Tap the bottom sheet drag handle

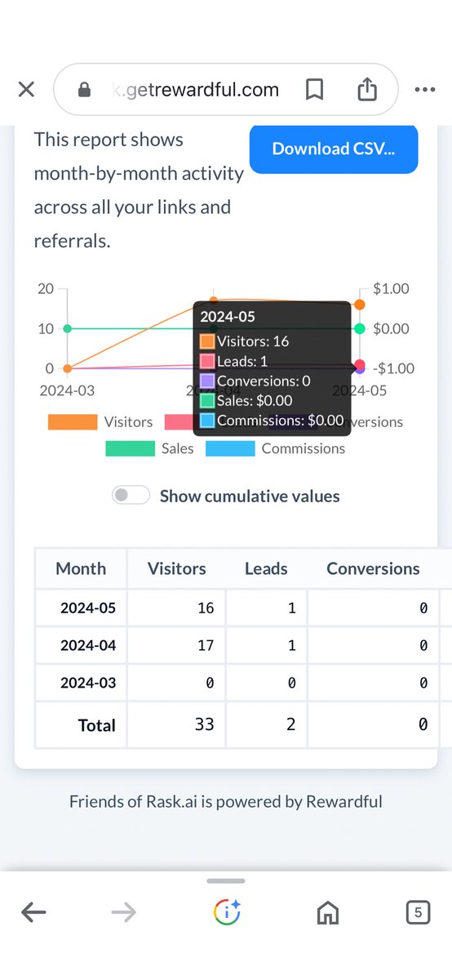(x=226, y=880)
